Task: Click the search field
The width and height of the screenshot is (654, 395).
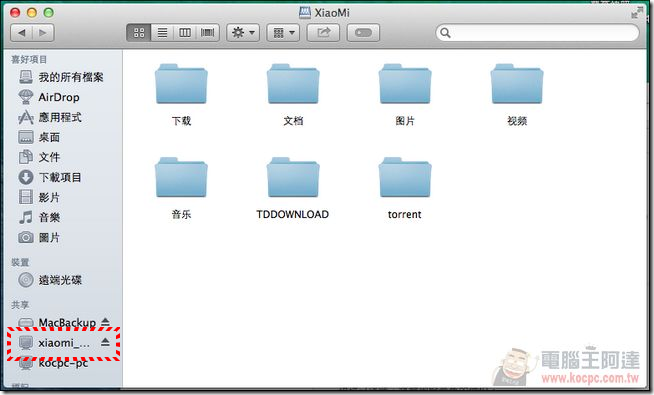Action: tap(537, 33)
